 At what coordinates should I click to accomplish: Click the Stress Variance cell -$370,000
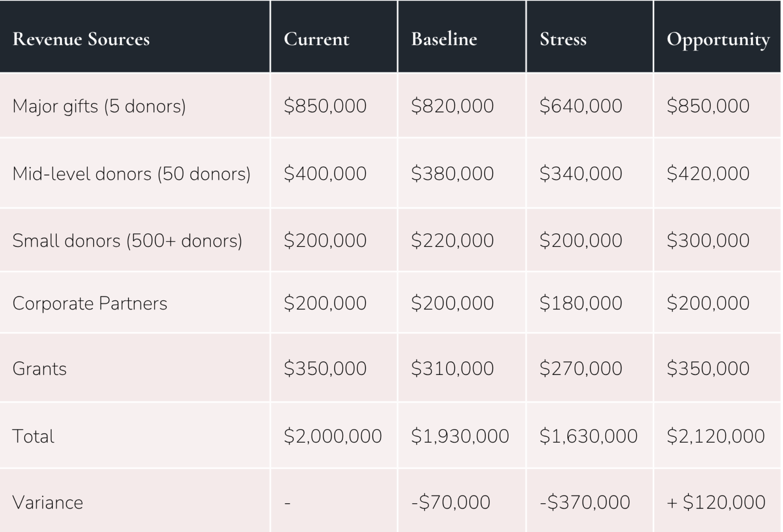585,502
